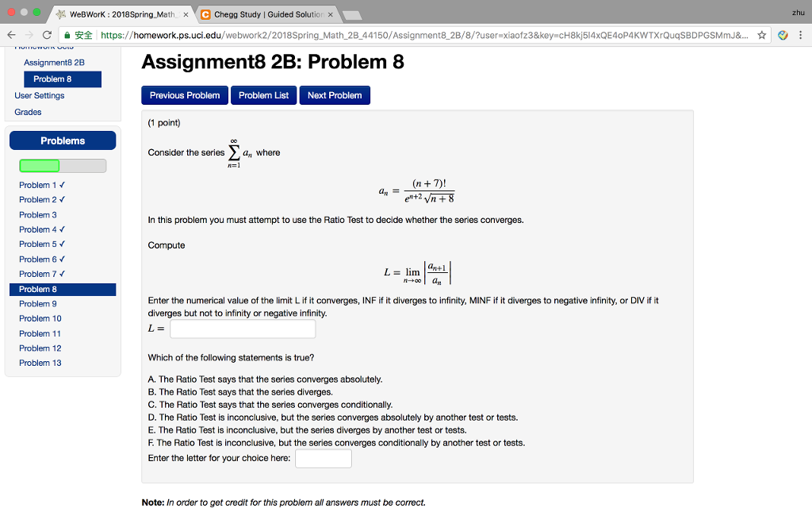Open User Settings
Image resolution: width=812 pixels, height=508 pixels.
40,95
